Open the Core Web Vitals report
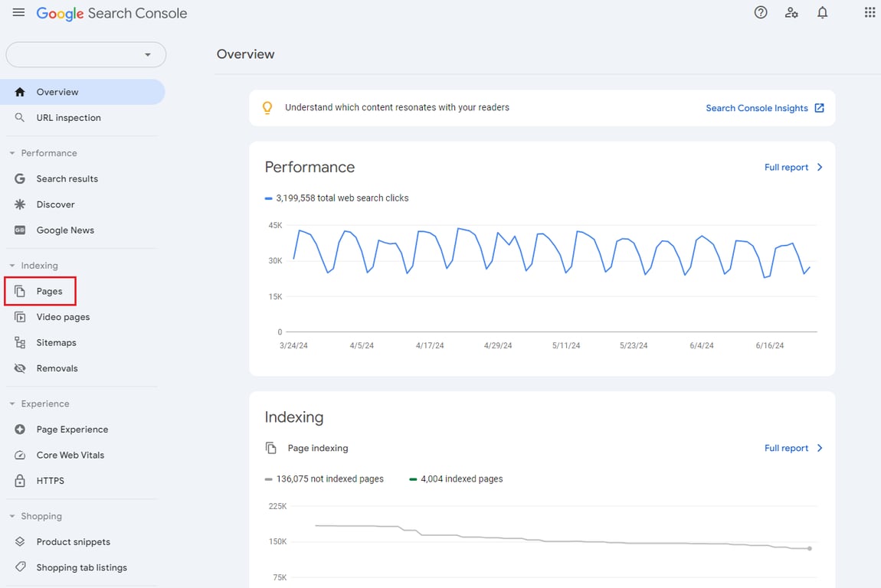 pyautogui.click(x=70, y=455)
